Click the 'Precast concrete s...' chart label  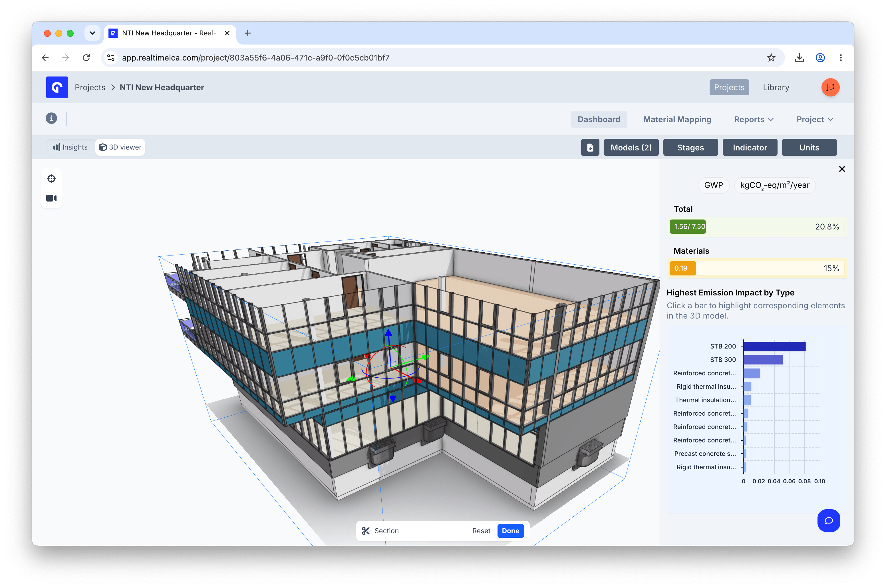click(704, 453)
